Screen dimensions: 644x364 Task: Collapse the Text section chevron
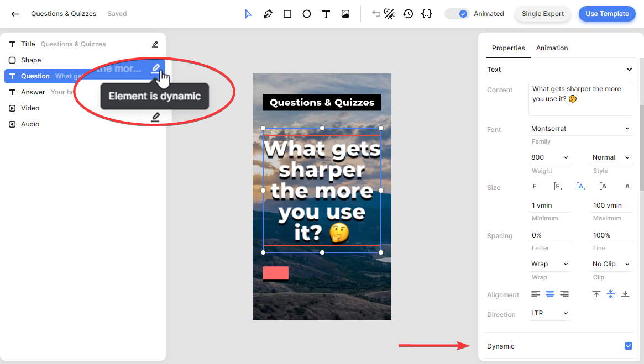(629, 70)
